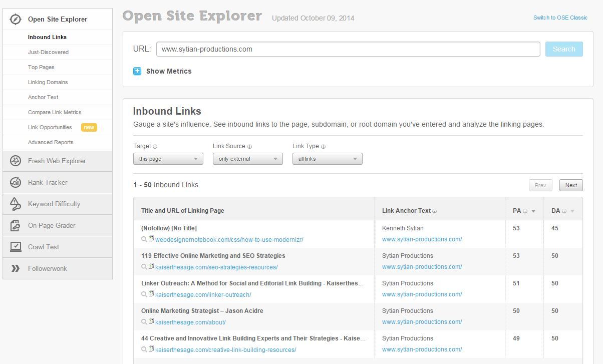Open Fresh Web Explorer icon in sidebar

[16, 161]
